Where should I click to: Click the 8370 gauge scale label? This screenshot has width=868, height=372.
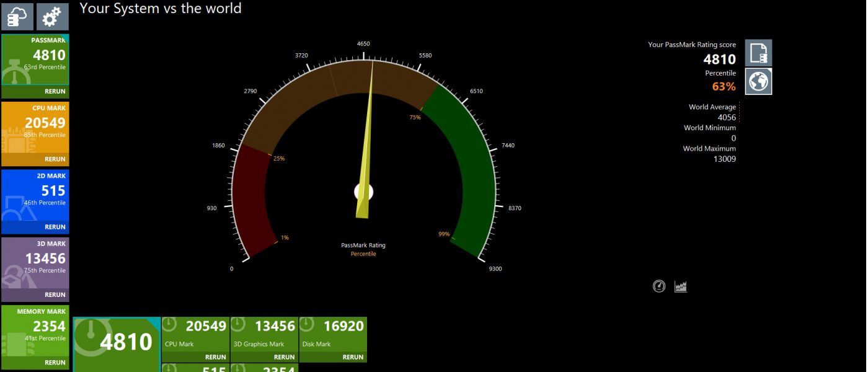515,208
